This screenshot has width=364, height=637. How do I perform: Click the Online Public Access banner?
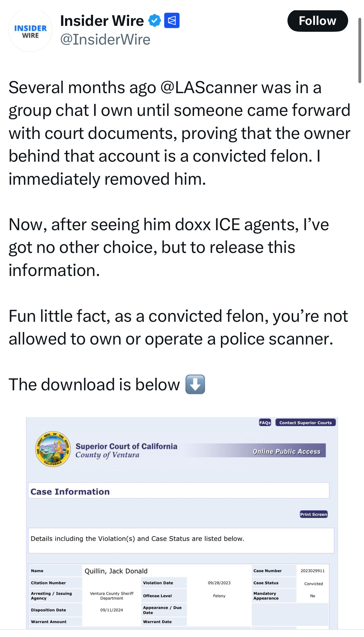click(x=287, y=451)
